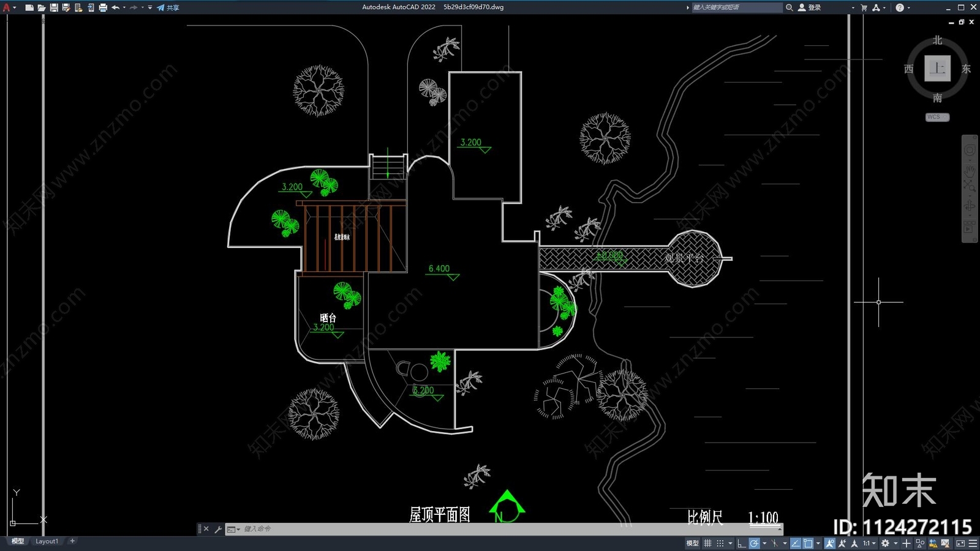Screen dimensions: 980x551
Task: Switch to the 模型 model tab
Action: [x=18, y=541]
